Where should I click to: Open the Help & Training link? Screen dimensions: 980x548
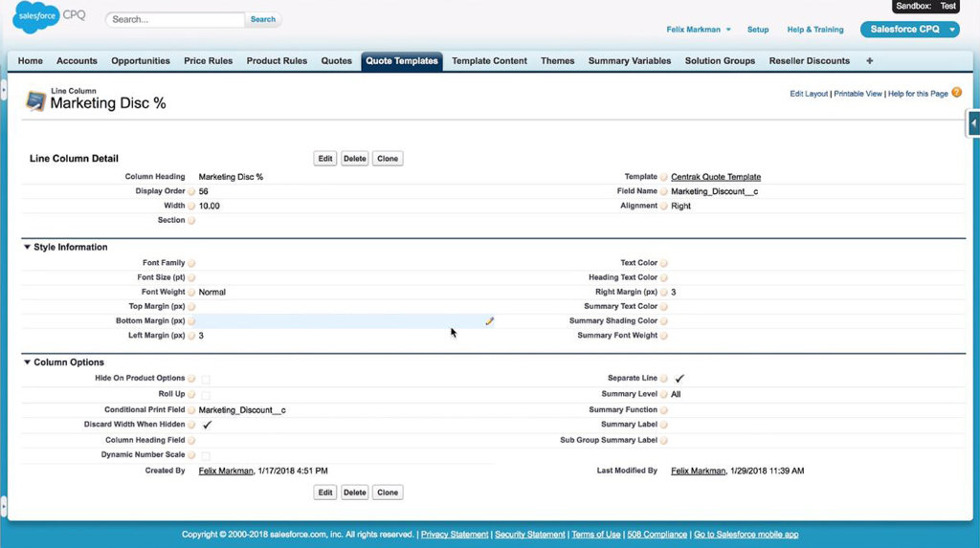coord(815,30)
